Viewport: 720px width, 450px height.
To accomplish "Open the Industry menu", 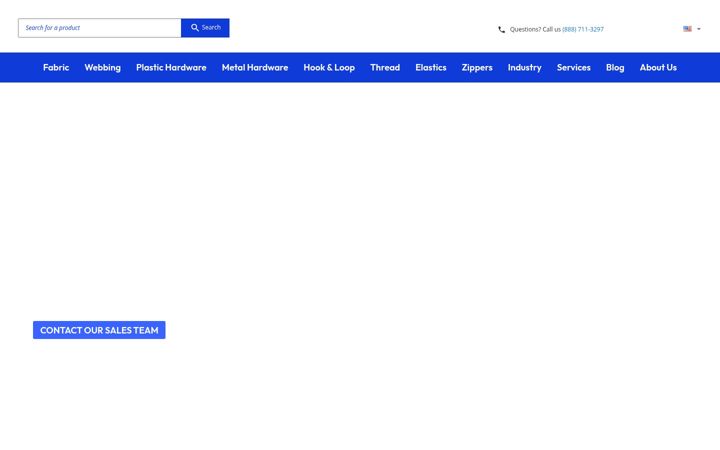I will pos(524,68).
